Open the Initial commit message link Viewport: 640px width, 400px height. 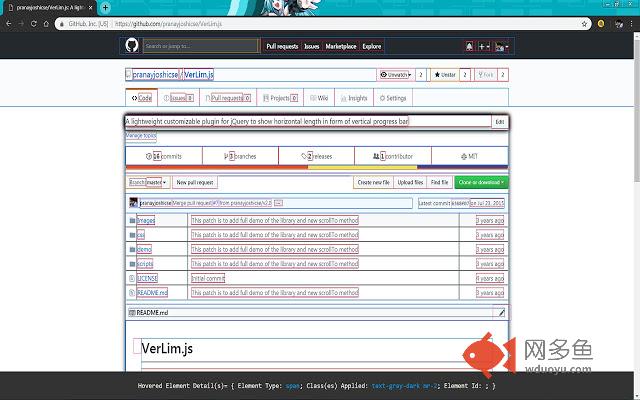208,278
